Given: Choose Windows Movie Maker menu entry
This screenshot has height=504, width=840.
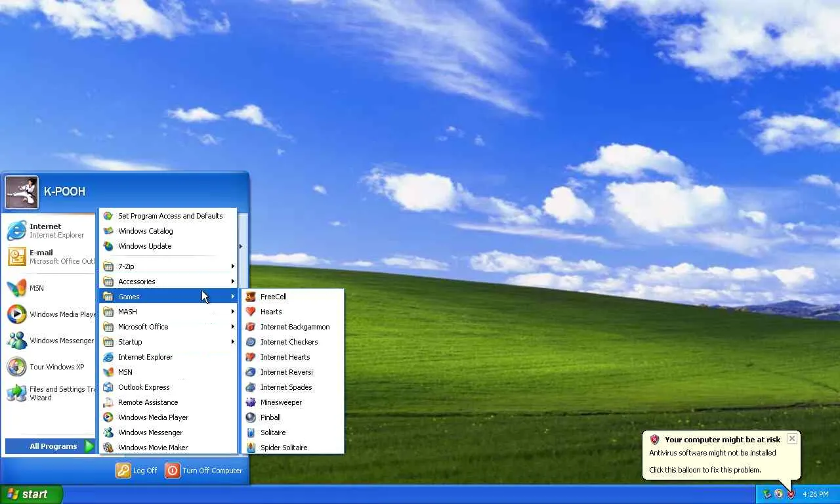Looking at the screenshot, I should coord(168,448).
